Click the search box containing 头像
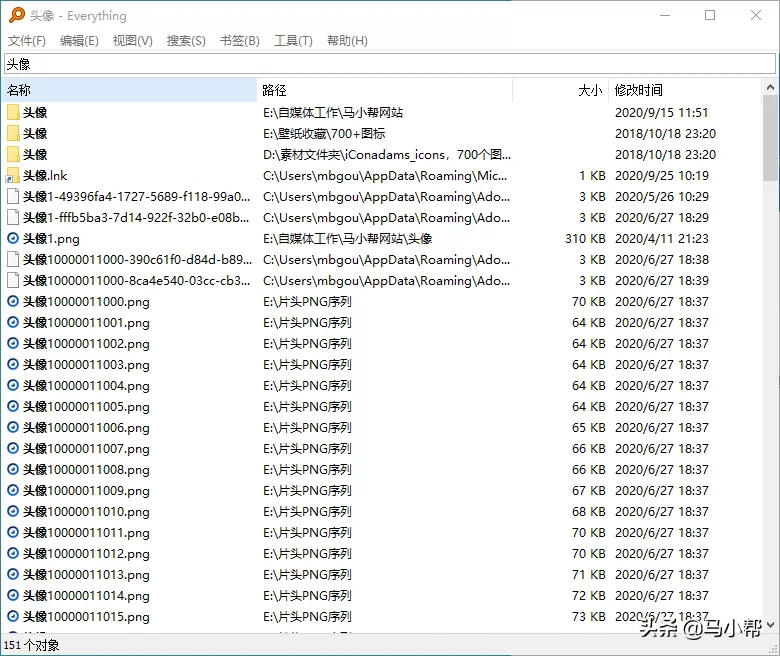Screen dimensions: 780x656 (390, 64)
